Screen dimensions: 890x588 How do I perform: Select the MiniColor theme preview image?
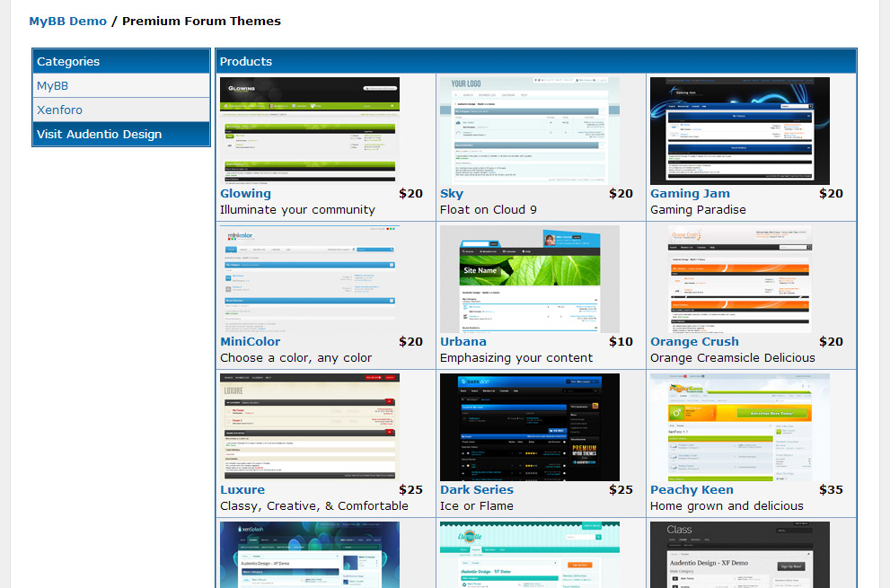pos(310,279)
